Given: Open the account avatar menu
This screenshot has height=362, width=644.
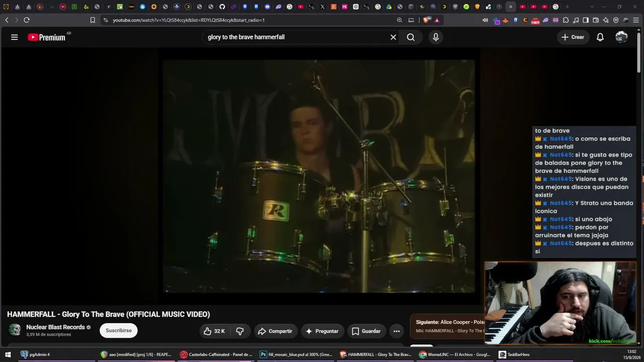Looking at the screenshot, I should pos(621,37).
